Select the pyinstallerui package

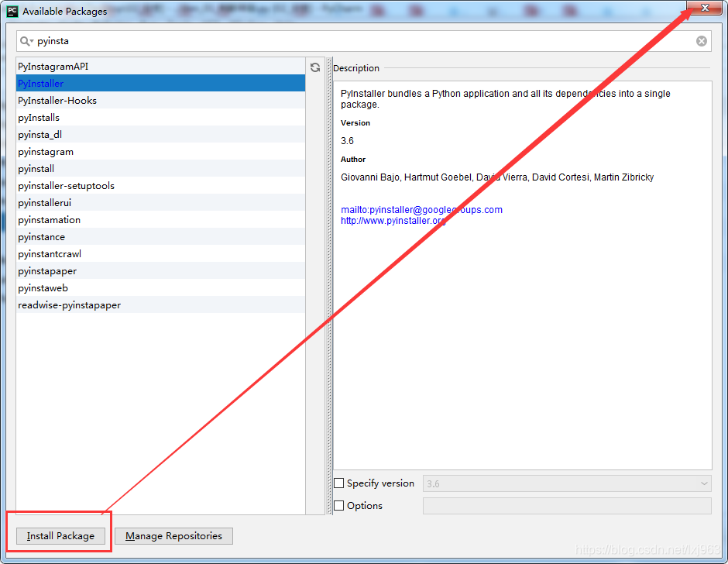(x=160, y=202)
